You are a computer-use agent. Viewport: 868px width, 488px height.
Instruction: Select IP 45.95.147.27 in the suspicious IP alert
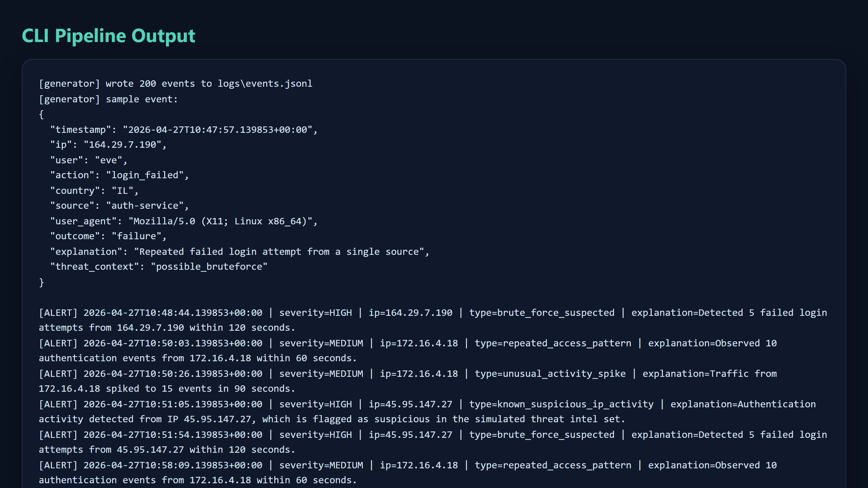click(x=411, y=404)
